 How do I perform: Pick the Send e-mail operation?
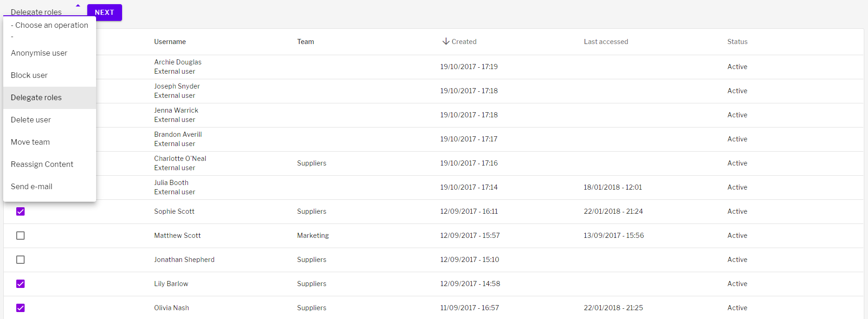pyautogui.click(x=32, y=186)
